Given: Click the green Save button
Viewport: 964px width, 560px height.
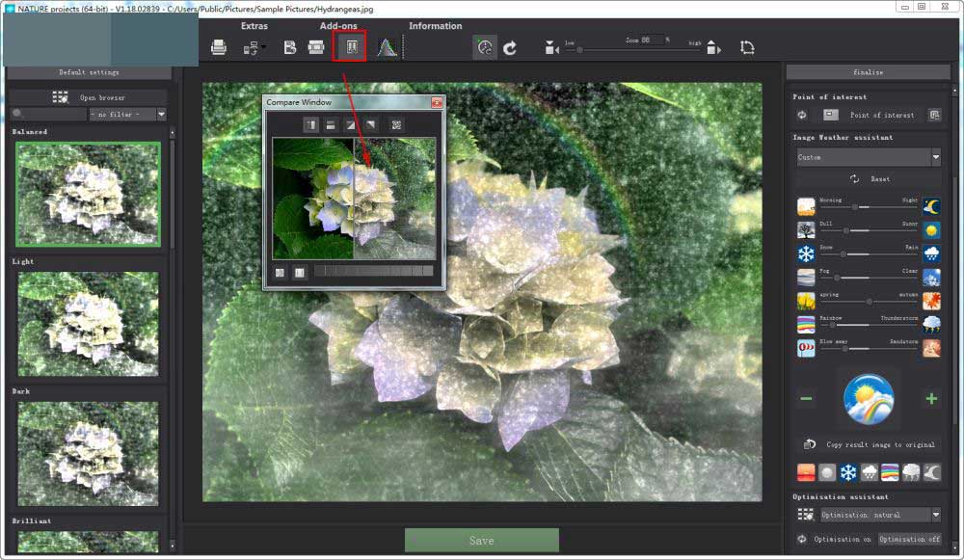Looking at the screenshot, I should click(481, 541).
